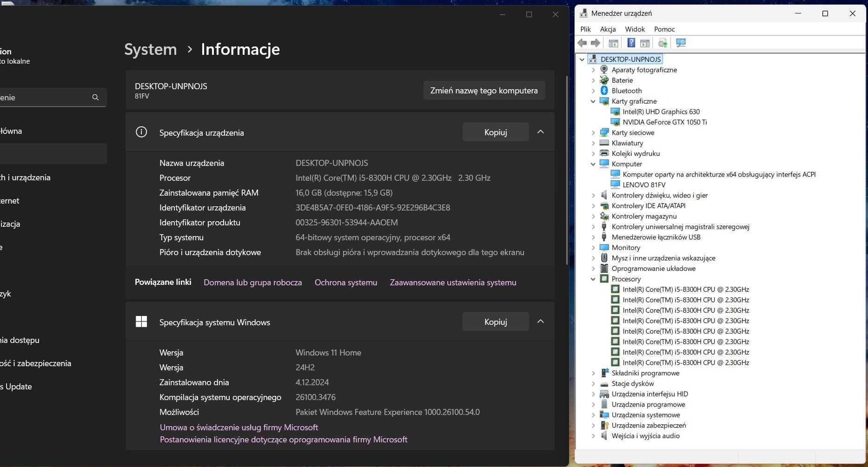Select Urządzenia programowe tree item

648,404
